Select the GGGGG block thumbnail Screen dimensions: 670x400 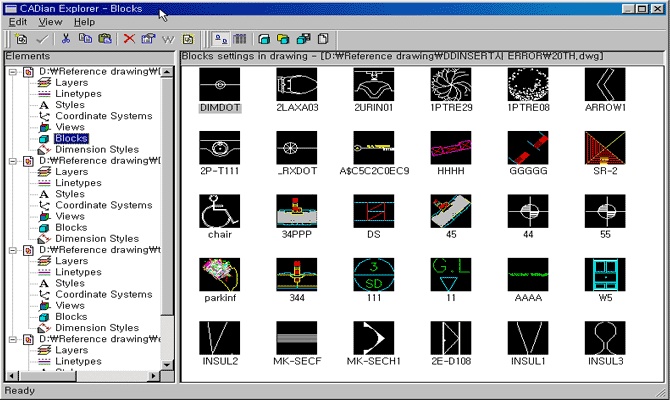[528, 148]
